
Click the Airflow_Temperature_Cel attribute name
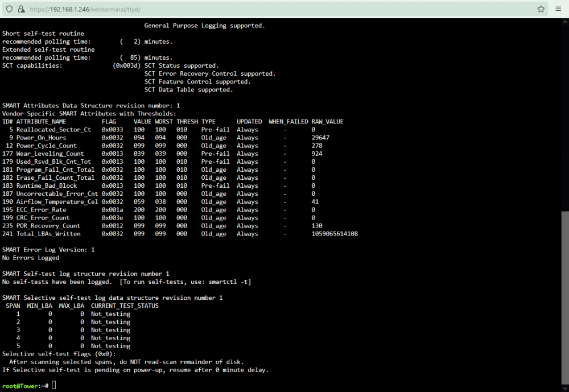coord(57,202)
